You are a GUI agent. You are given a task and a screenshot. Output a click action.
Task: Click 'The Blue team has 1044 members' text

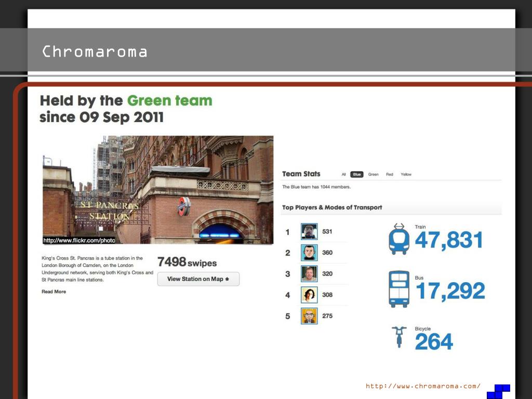tap(316, 187)
